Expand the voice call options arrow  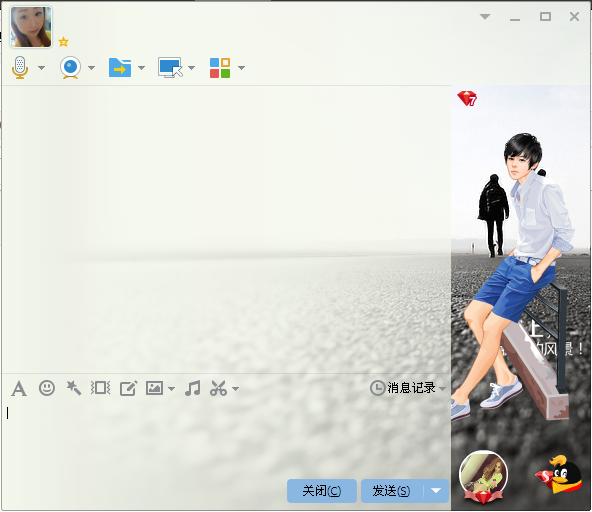click(42, 68)
